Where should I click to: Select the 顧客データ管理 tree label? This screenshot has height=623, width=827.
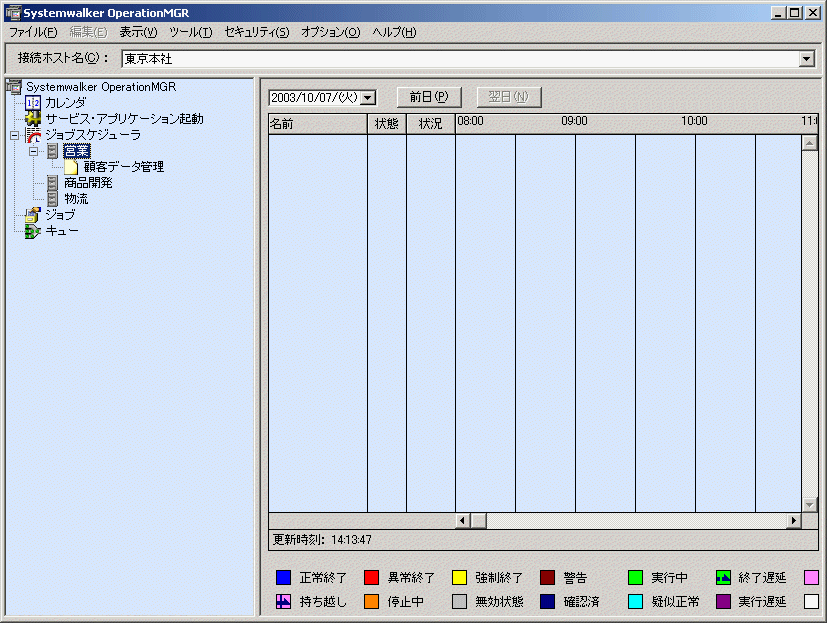tap(124, 167)
